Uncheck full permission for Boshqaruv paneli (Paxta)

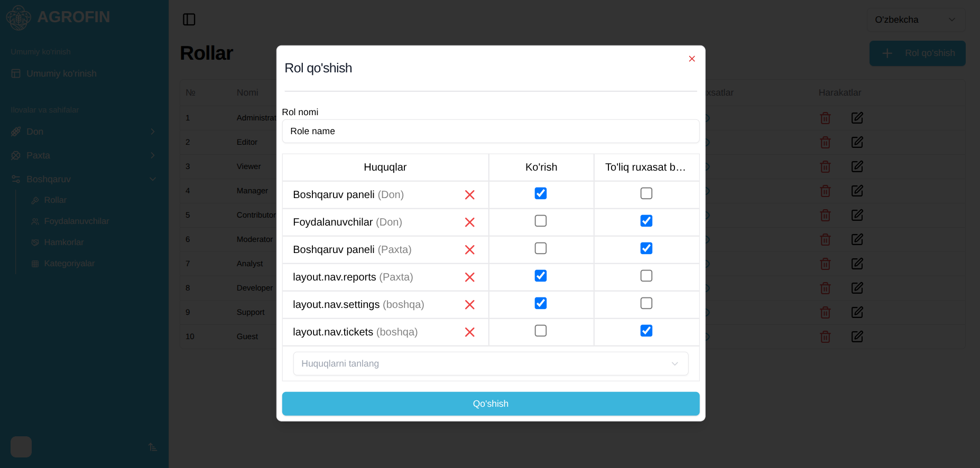[646, 248]
